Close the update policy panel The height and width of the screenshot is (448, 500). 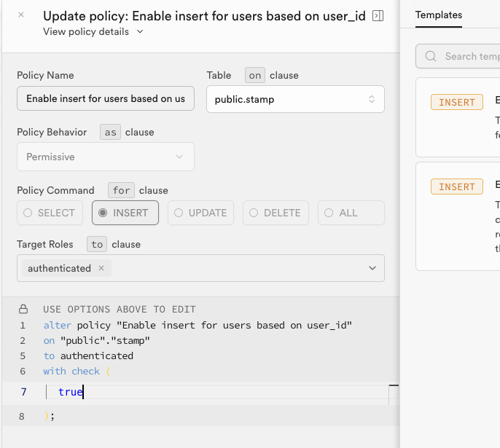[x=20, y=15]
